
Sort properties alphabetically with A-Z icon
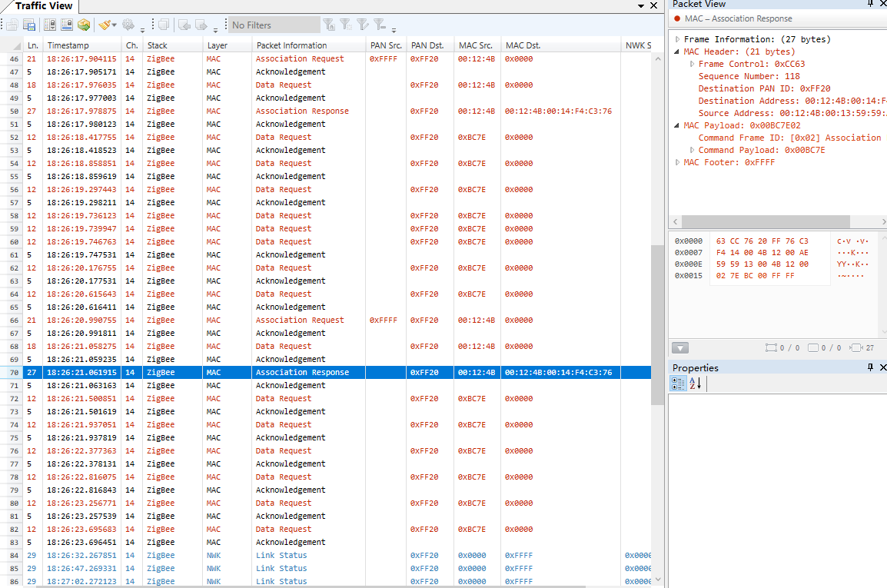tap(695, 384)
